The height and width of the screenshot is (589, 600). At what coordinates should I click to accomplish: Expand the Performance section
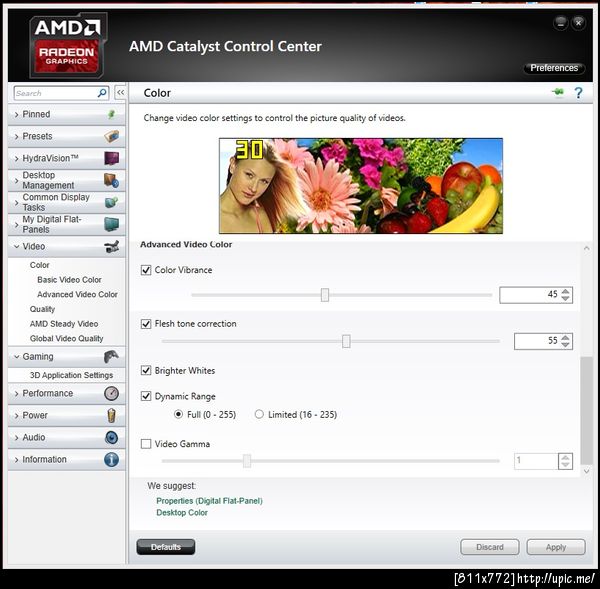tap(16, 394)
